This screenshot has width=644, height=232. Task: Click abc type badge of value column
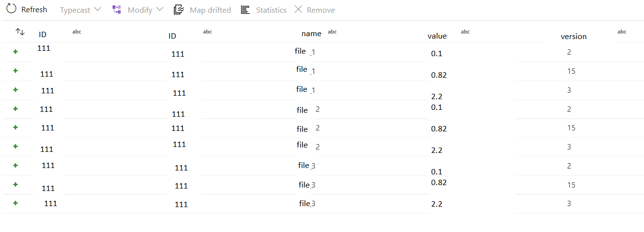point(465,32)
